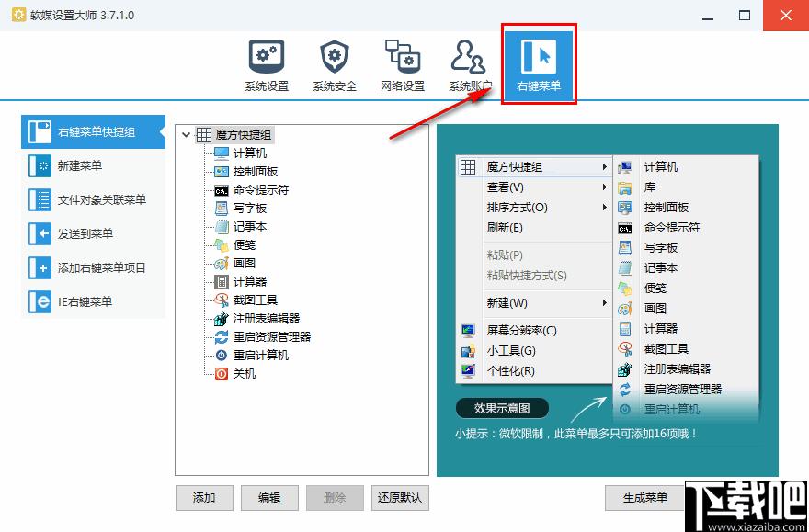Select the 命令提示符 tree row text
The width and height of the screenshot is (809, 532).
pyautogui.click(x=260, y=190)
